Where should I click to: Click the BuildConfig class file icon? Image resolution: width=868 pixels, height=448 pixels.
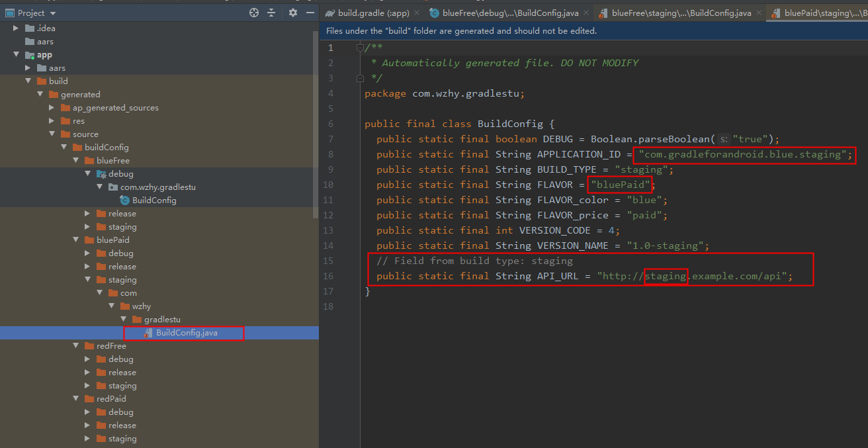(125, 200)
